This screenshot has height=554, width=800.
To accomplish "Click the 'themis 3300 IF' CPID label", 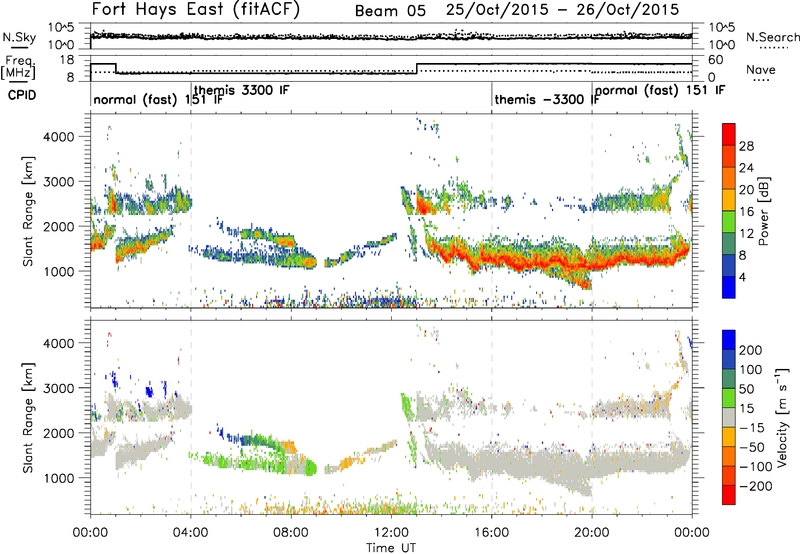I will coord(242,90).
